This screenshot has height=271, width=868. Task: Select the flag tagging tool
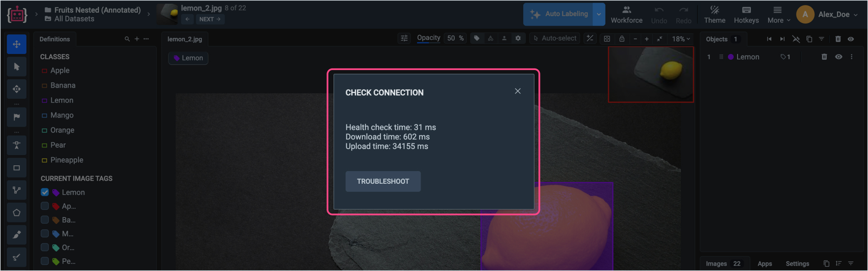pos(16,117)
